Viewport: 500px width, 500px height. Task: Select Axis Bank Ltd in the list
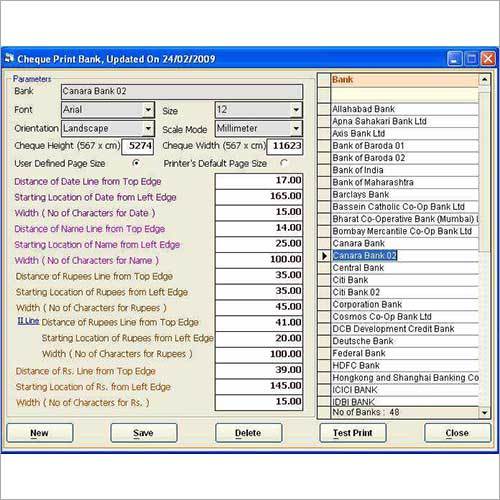coord(405,134)
